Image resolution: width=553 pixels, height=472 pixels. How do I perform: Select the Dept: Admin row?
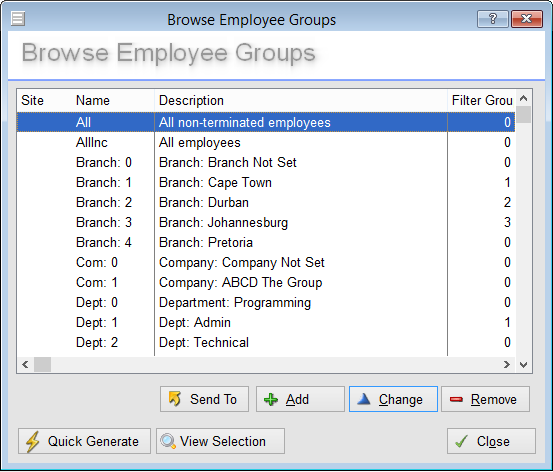tap(266, 322)
